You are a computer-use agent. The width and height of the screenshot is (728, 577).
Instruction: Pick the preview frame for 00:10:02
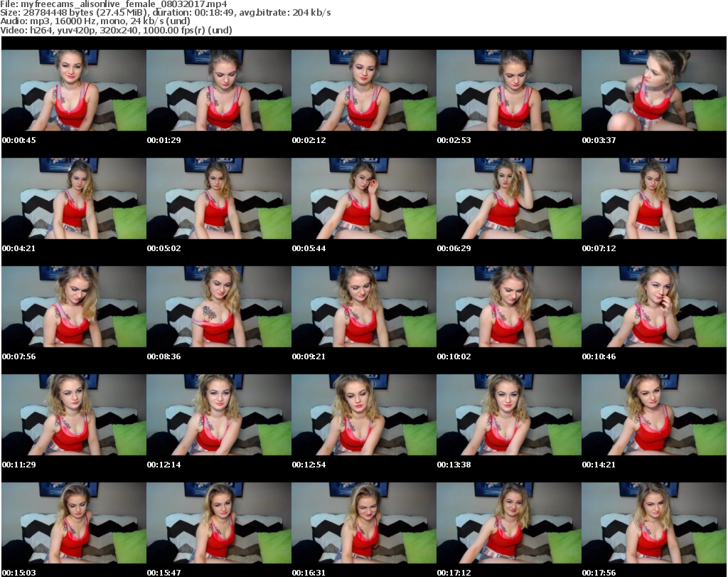pos(508,307)
